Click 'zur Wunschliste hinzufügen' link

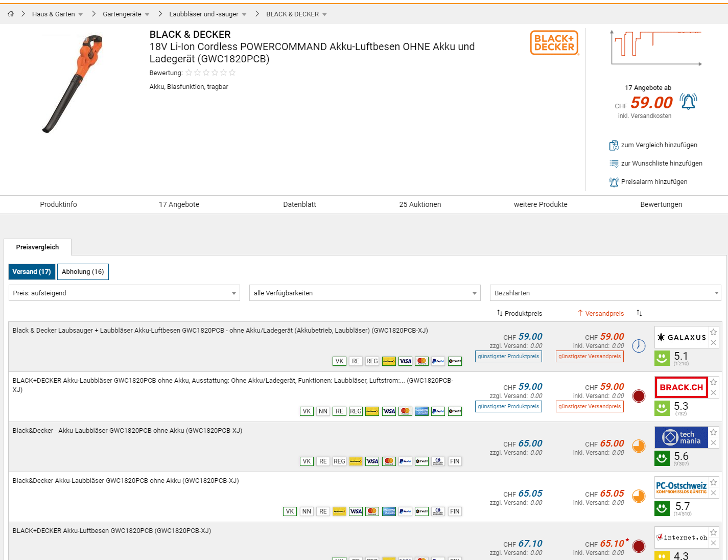click(661, 164)
